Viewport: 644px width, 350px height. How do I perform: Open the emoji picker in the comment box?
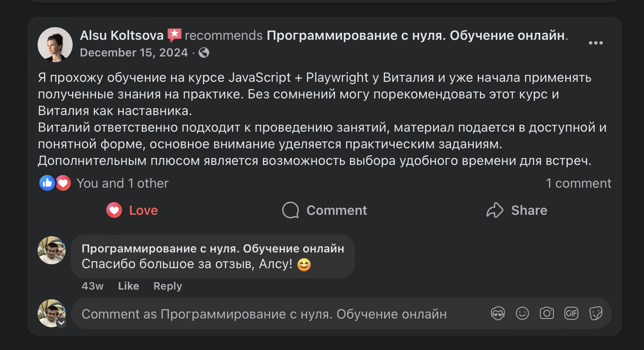(522, 313)
